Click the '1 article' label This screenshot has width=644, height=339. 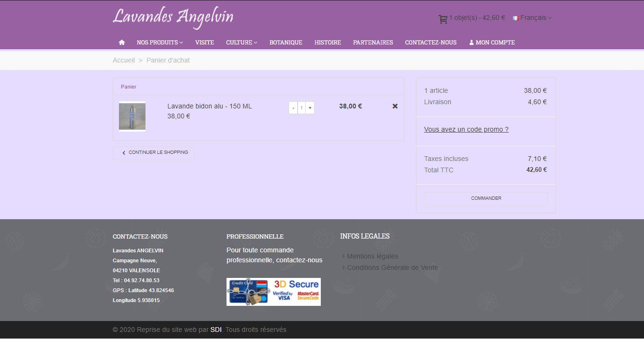(x=436, y=90)
